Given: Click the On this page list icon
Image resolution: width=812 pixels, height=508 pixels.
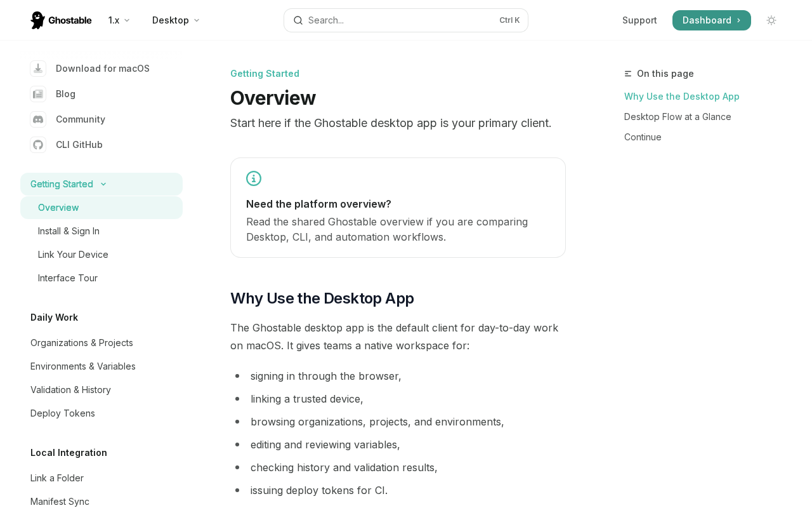Looking at the screenshot, I should pos(628,74).
